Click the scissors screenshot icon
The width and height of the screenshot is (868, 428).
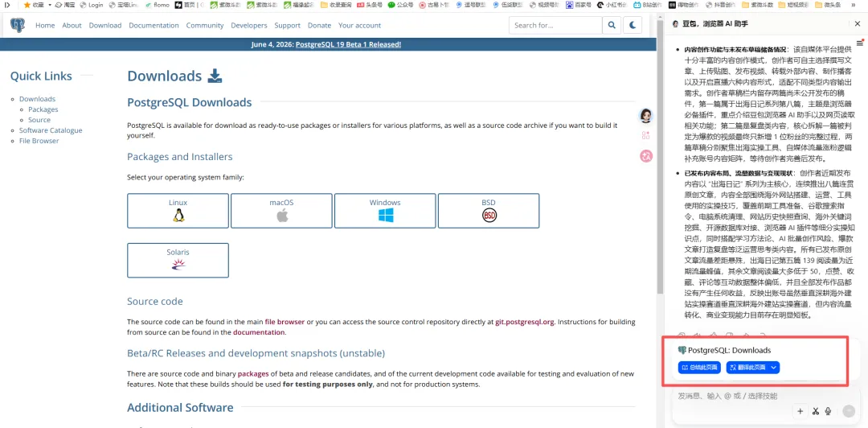pos(816,411)
